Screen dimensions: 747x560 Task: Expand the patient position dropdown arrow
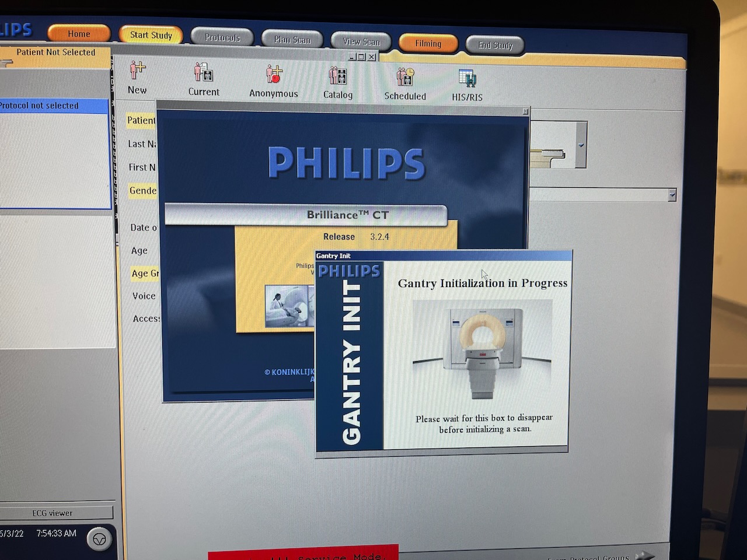(581, 145)
